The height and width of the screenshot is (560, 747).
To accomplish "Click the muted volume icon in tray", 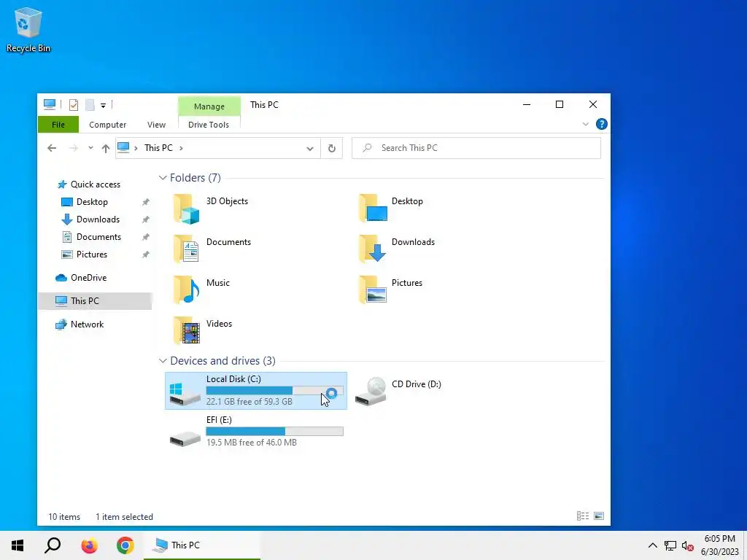I will click(x=687, y=545).
